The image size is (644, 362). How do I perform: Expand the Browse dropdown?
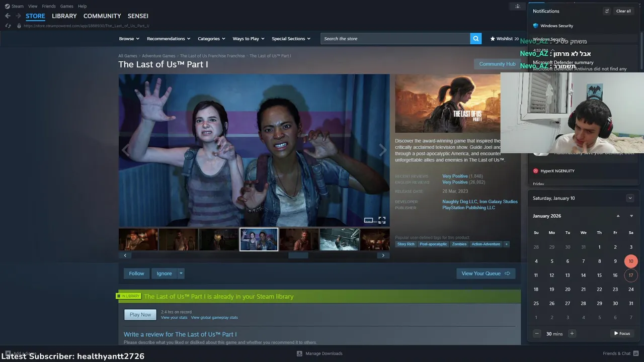tap(129, 39)
